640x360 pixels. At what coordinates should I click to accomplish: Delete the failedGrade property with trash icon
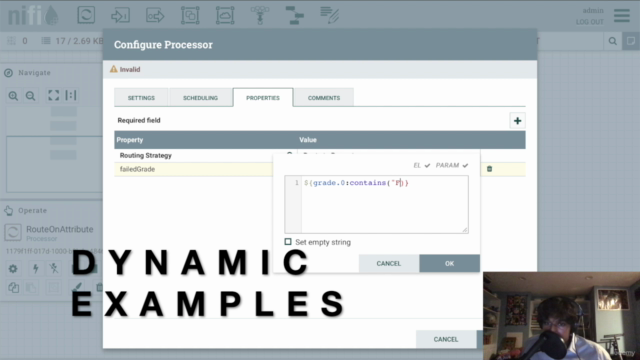pyautogui.click(x=489, y=169)
